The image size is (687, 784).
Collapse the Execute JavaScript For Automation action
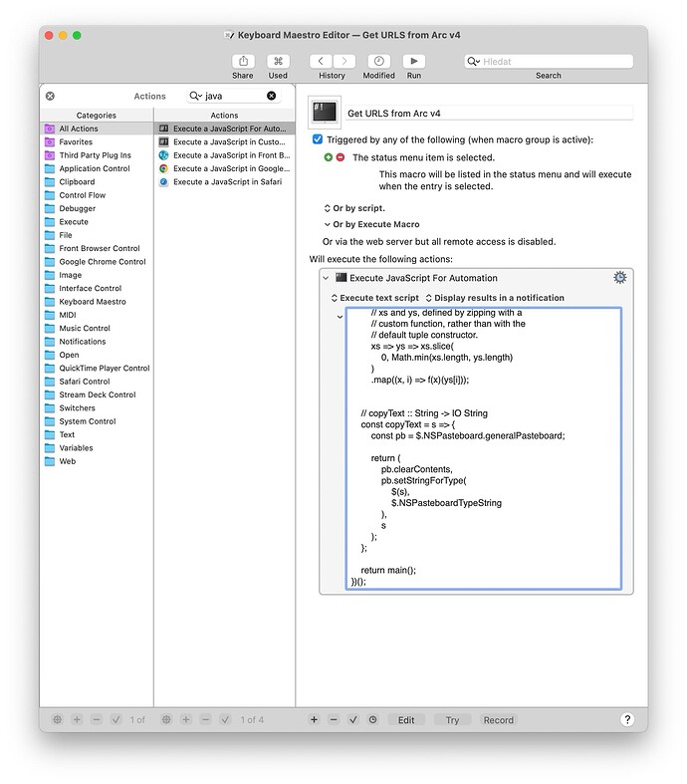[x=326, y=278]
